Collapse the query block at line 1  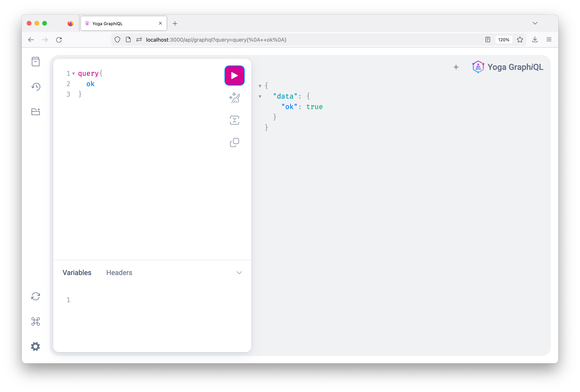[x=74, y=74]
